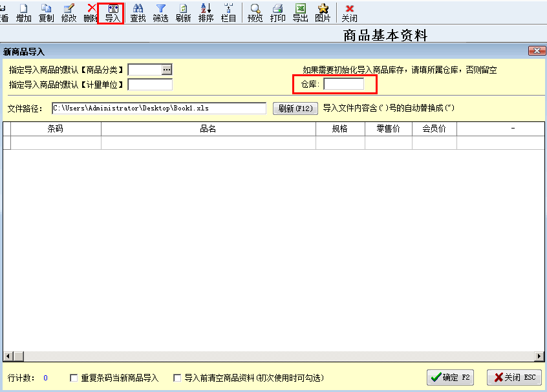This screenshot has height=392, width=547.
Task: Select the first row's header selector cell
Action: tap(7, 143)
